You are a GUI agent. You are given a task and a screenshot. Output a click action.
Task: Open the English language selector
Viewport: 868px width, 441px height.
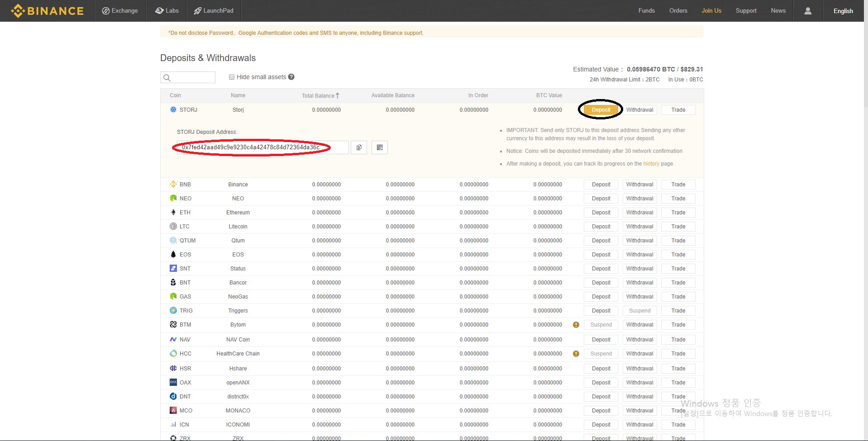843,11
